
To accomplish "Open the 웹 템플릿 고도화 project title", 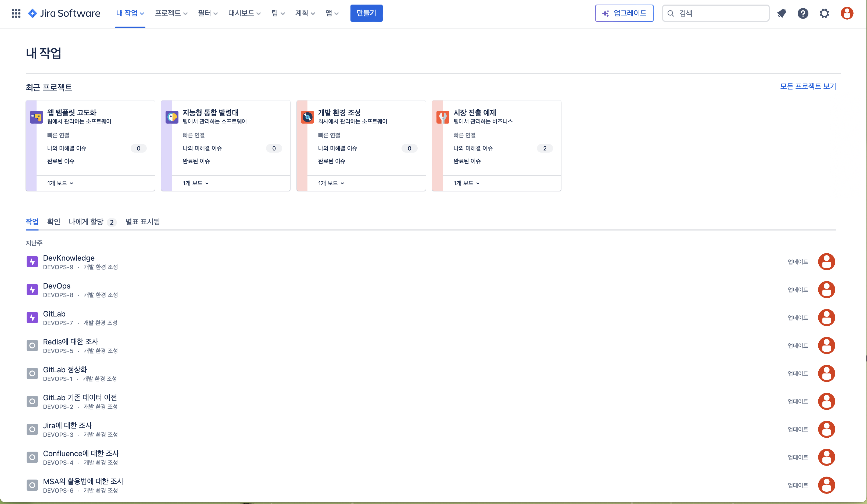I will tap(71, 113).
